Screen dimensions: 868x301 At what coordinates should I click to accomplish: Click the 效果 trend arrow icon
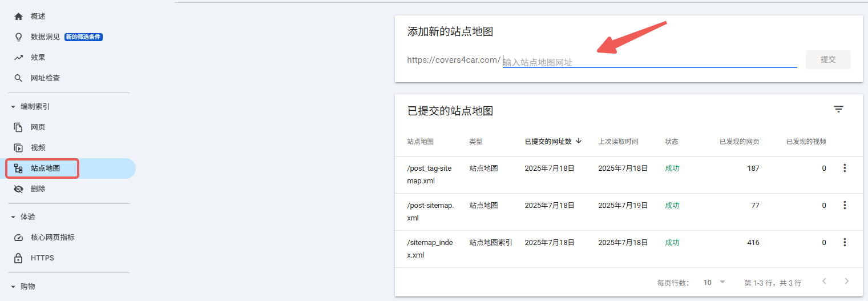18,58
